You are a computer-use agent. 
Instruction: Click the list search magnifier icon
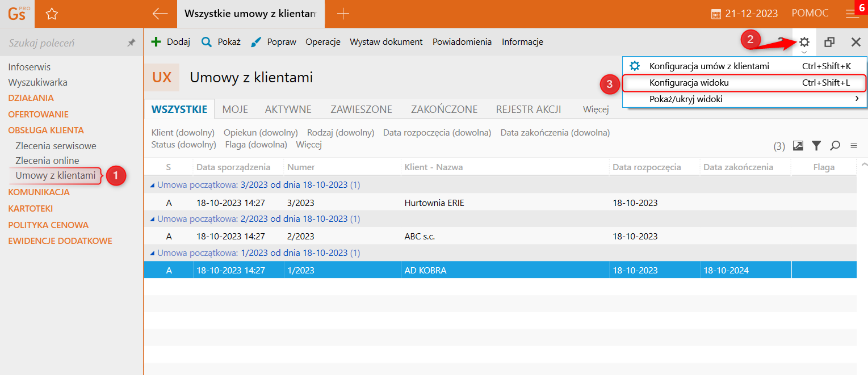click(x=835, y=146)
